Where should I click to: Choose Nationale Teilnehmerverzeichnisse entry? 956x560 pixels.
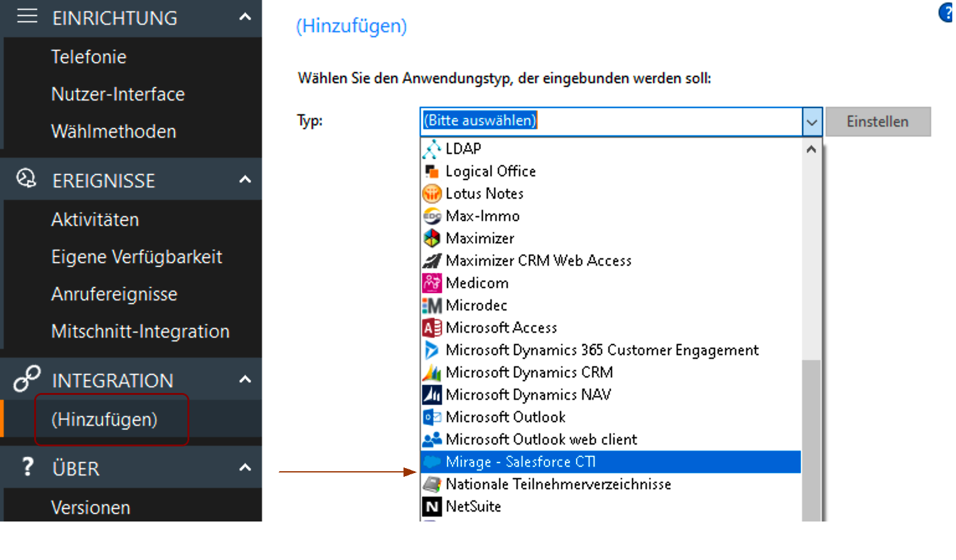611,484
